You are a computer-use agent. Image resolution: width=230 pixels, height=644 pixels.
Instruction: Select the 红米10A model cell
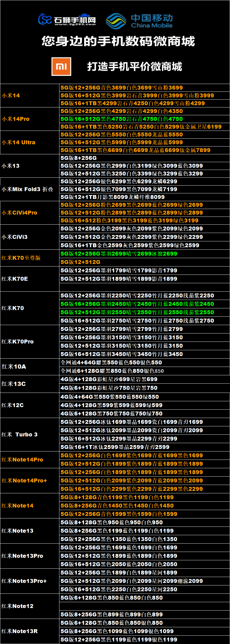[30, 367]
